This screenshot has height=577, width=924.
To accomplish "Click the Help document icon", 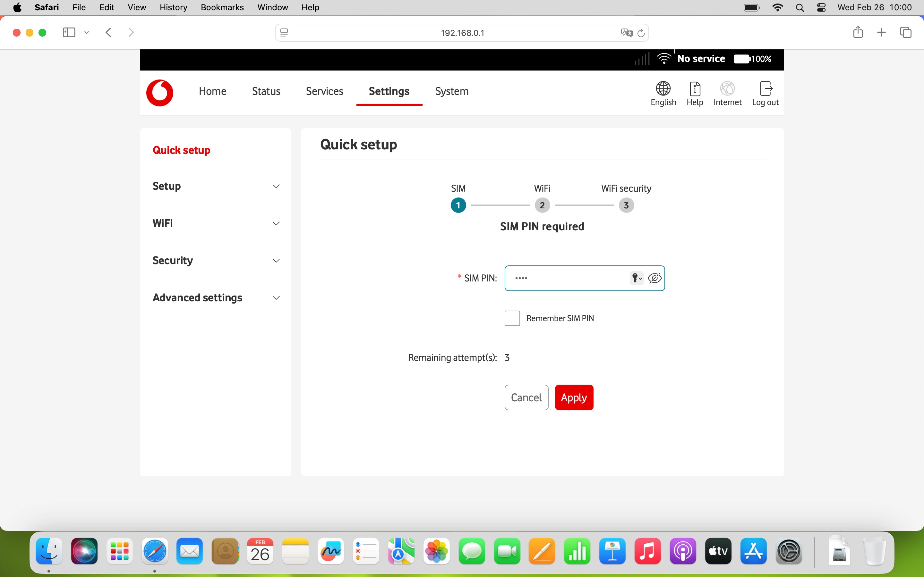I will pyautogui.click(x=695, y=88).
